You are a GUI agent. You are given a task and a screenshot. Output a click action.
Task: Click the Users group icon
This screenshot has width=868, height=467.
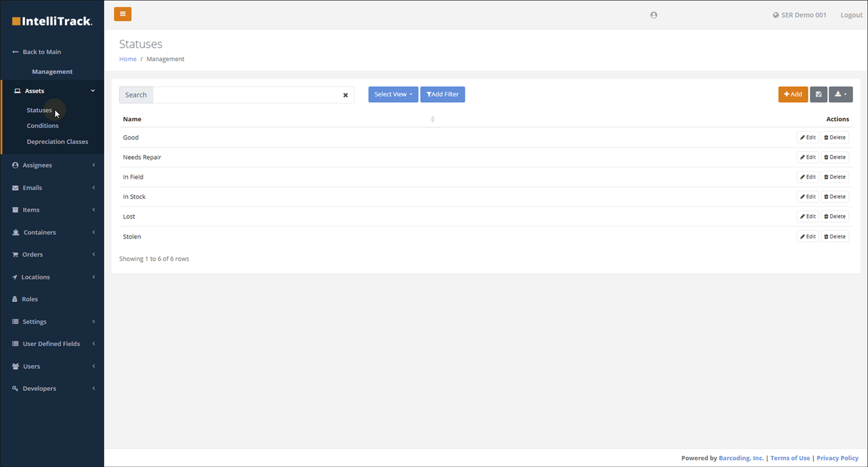pyautogui.click(x=15, y=366)
